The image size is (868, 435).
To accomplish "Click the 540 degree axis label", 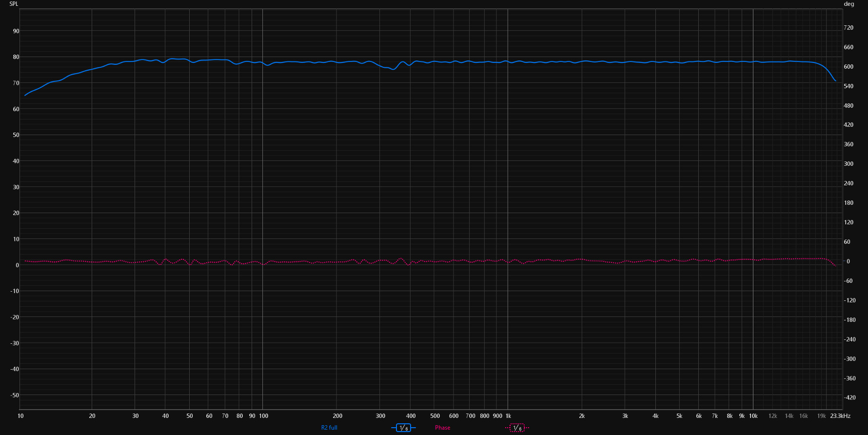I will tap(849, 86).
